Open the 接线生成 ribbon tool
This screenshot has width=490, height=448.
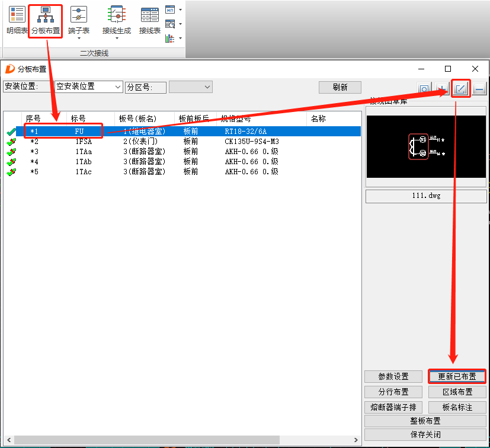click(x=117, y=21)
